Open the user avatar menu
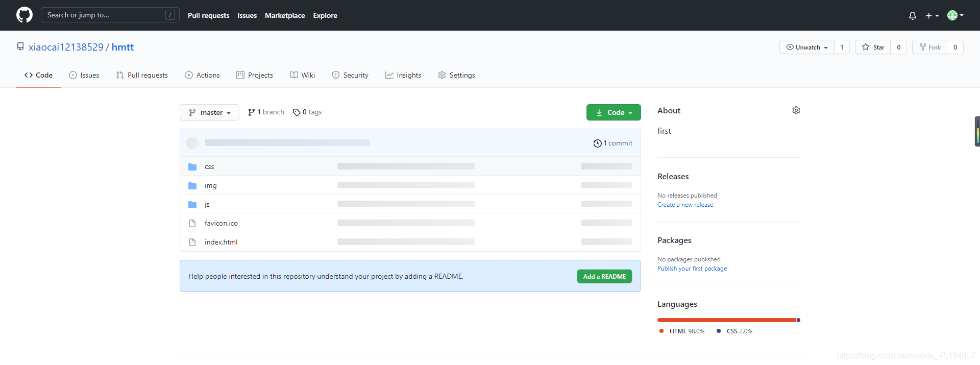 pyautogui.click(x=955, y=15)
